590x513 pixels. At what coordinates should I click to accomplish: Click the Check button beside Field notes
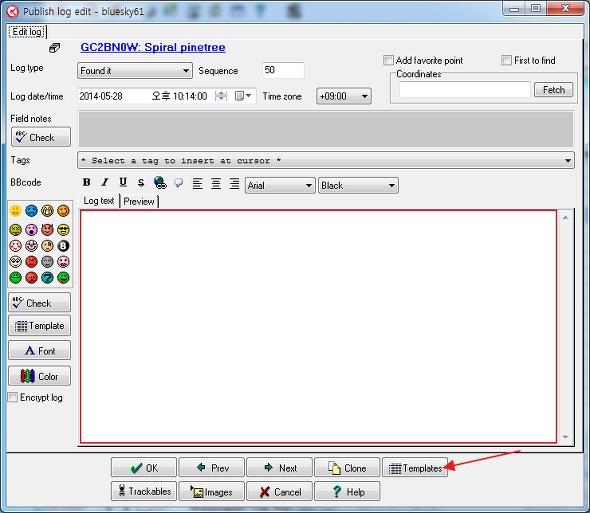click(x=41, y=137)
